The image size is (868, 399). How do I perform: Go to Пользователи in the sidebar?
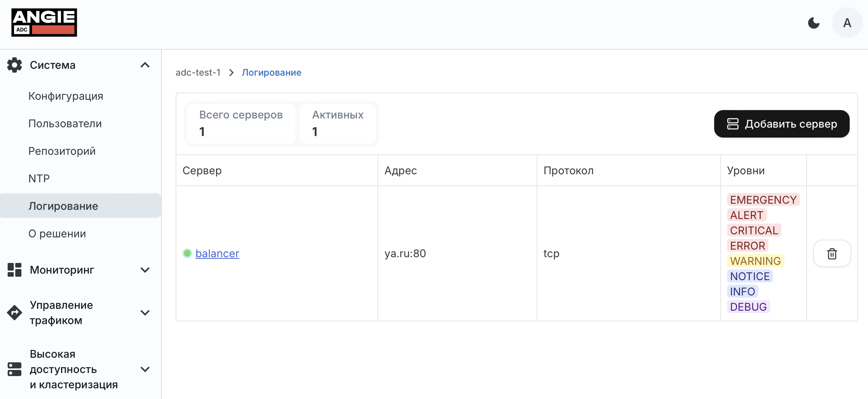click(65, 123)
